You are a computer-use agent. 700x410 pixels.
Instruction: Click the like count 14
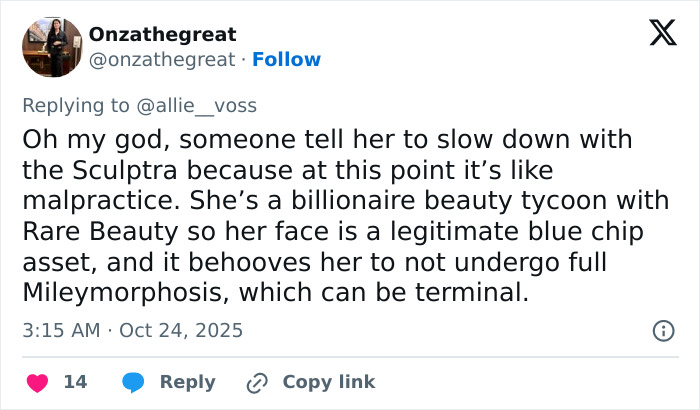click(x=75, y=382)
